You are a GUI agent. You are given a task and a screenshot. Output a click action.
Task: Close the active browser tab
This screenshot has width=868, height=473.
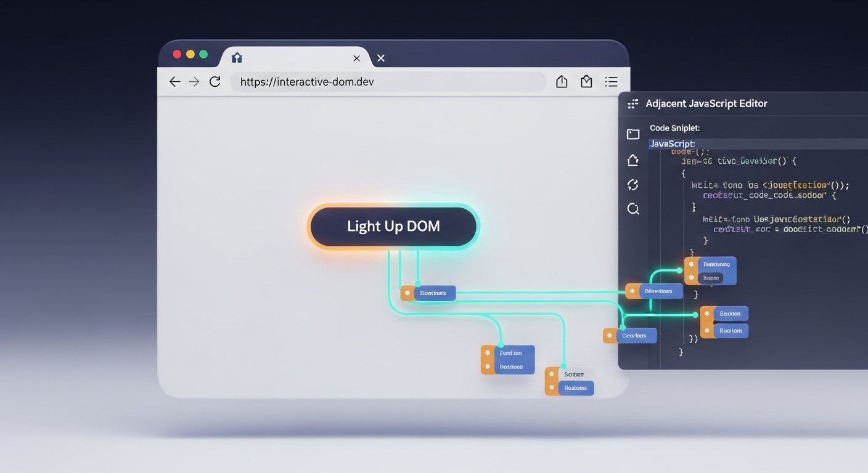pyautogui.click(x=356, y=59)
